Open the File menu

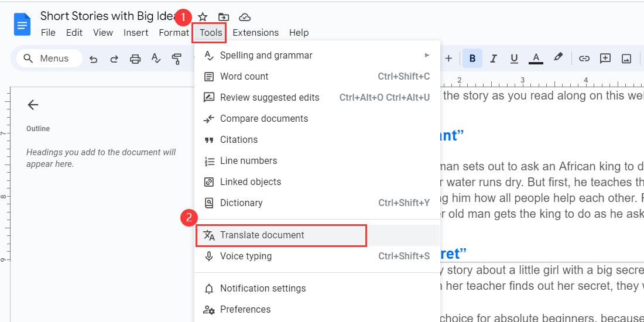coord(48,33)
